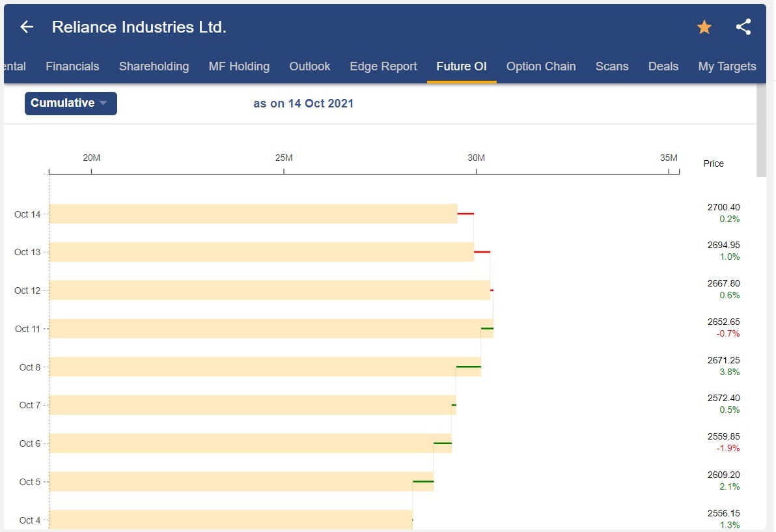Viewport: 776px width, 532px height.
Task: Click the back arrow to return
Action: pos(26,27)
